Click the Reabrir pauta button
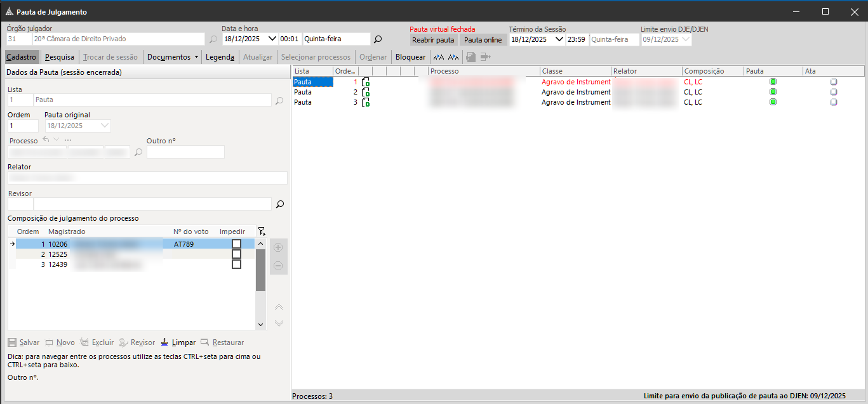This screenshot has width=868, height=404. [x=433, y=40]
